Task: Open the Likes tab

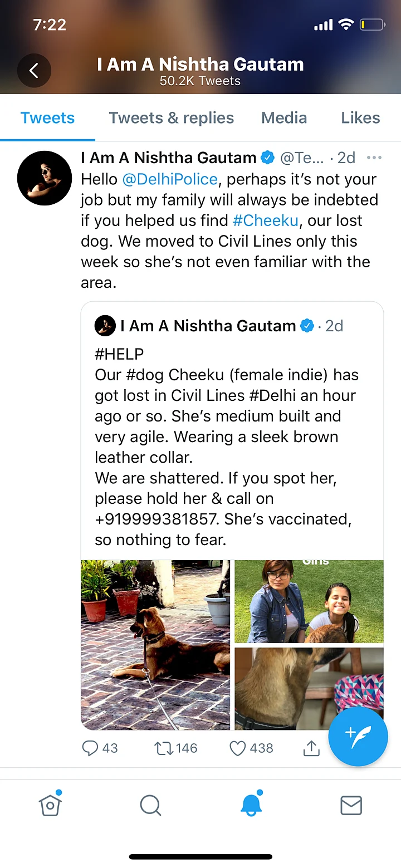Action: pyautogui.click(x=360, y=118)
